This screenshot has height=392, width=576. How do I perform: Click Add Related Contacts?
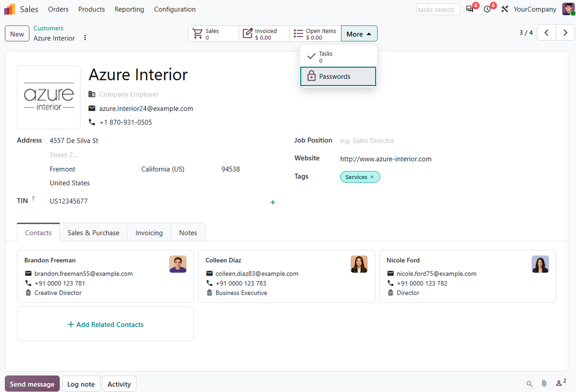pos(106,324)
